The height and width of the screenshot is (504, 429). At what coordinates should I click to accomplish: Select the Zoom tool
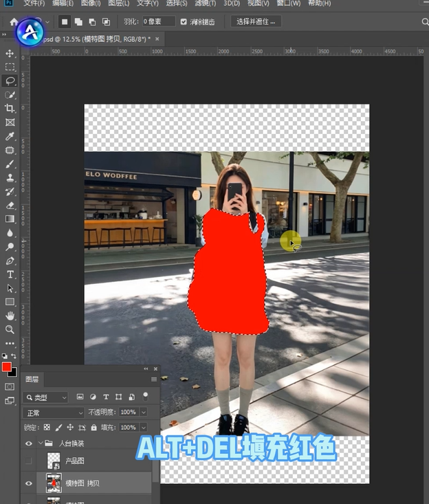tap(10, 329)
